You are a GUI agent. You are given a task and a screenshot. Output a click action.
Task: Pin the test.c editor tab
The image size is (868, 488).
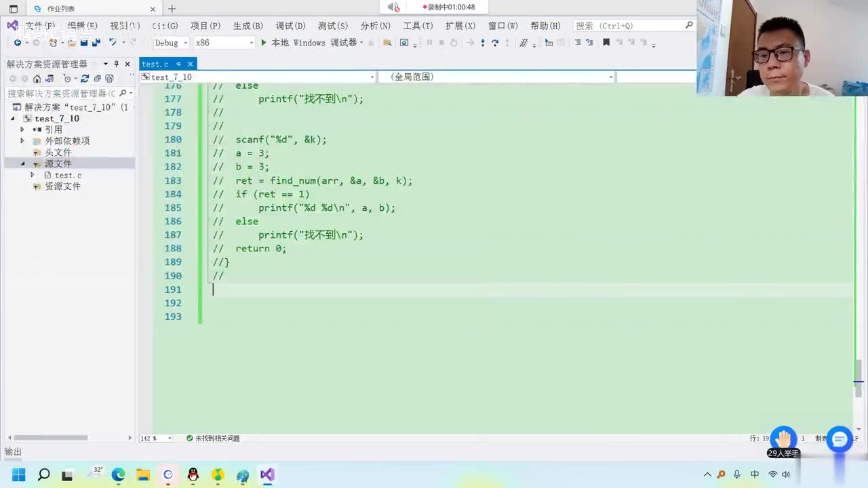click(x=179, y=64)
